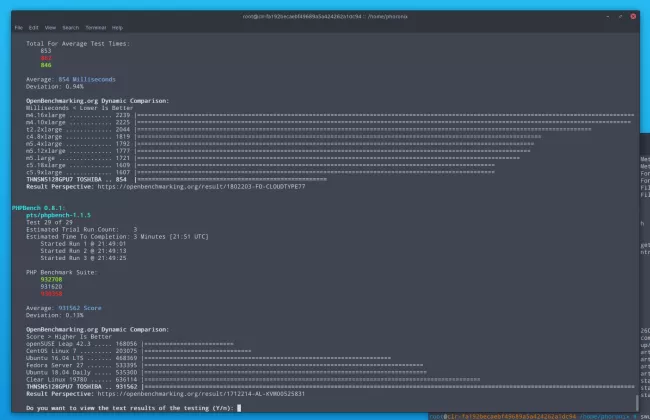Click the CLOUDTYPE77 result perspective URL
The image size is (650, 420).
201,187
